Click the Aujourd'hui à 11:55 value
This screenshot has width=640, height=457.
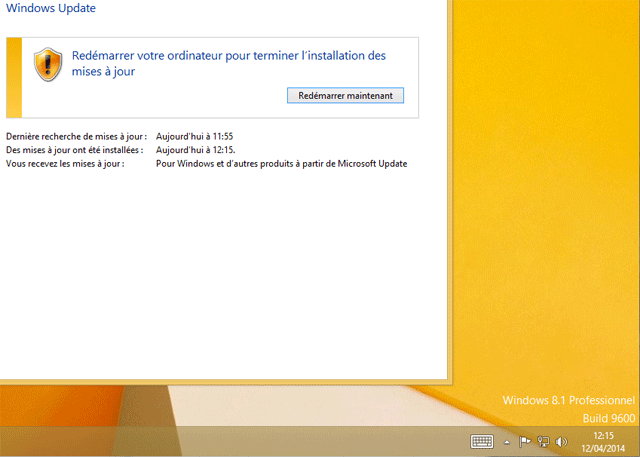point(195,135)
